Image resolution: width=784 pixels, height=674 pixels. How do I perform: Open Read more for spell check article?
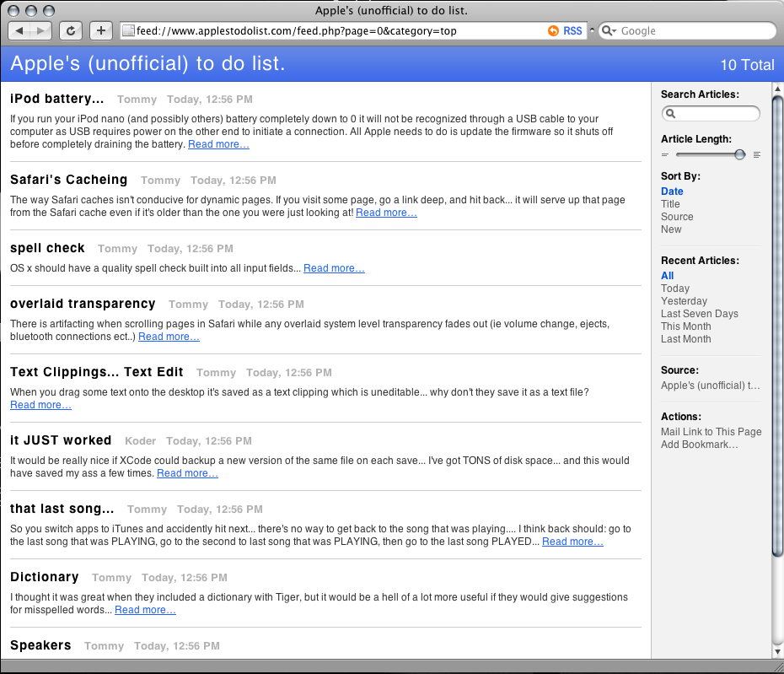coord(334,268)
